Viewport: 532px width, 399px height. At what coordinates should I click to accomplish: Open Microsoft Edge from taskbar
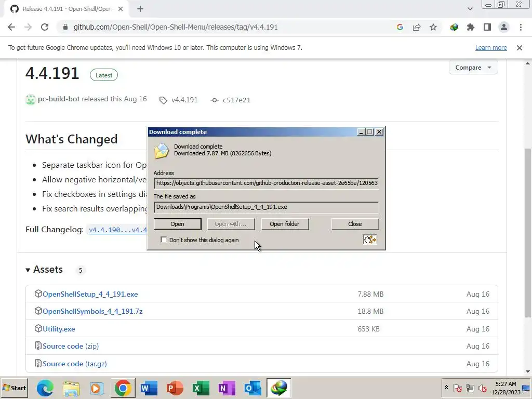click(x=45, y=388)
